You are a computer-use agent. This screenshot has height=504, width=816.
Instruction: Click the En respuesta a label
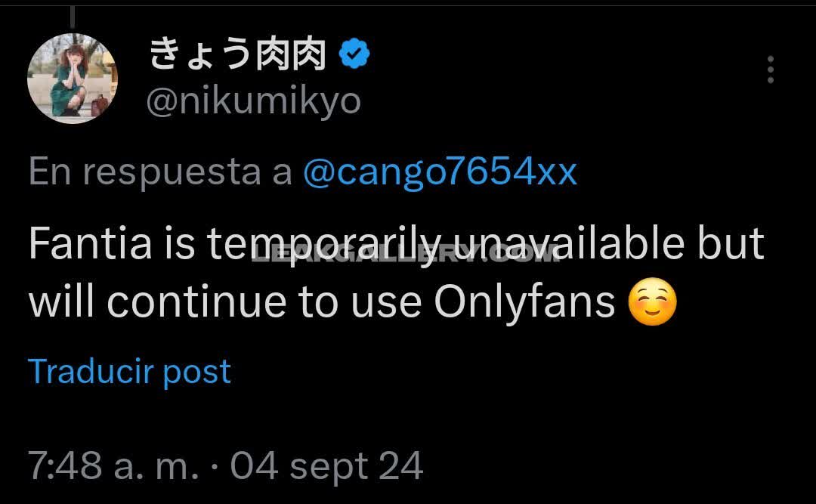click(x=160, y=172)
